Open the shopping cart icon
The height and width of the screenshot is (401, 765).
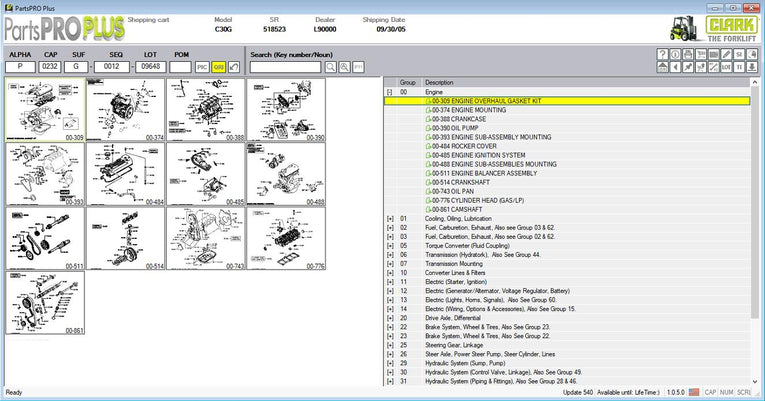click(701, 54)
